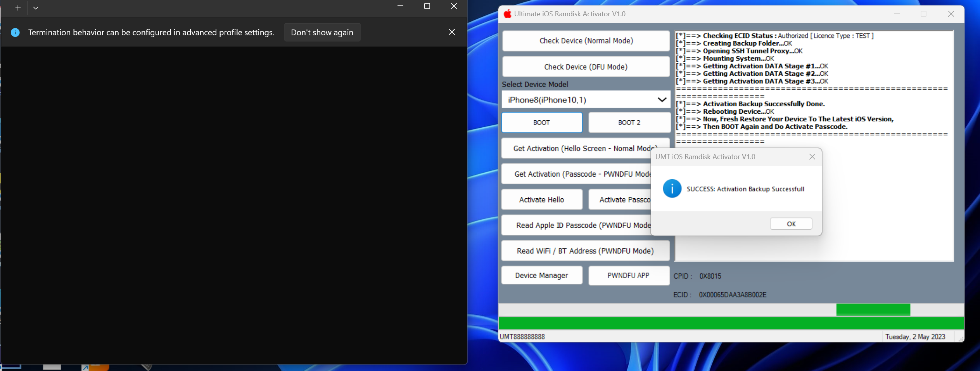Click Check Device (DFU Mode) button

586,67
